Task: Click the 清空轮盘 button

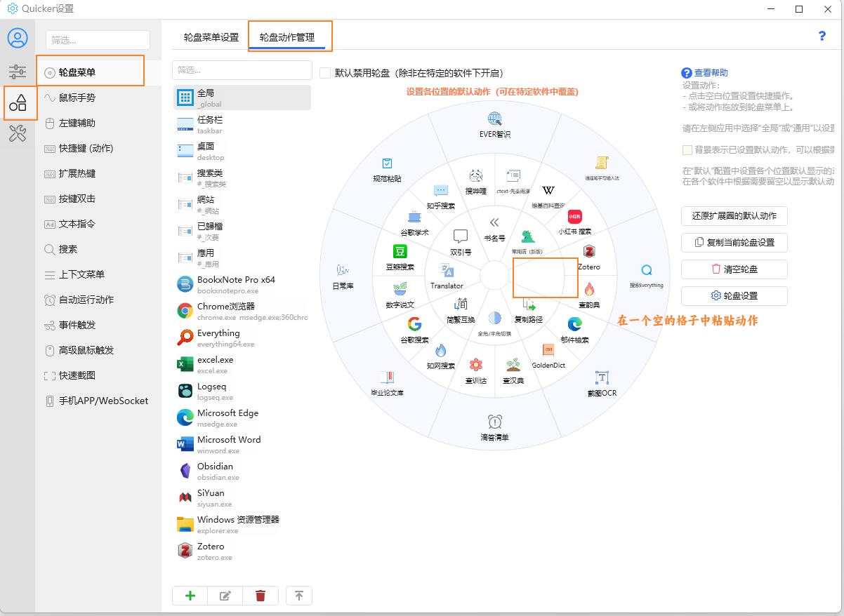Action: tap(734, 269)
